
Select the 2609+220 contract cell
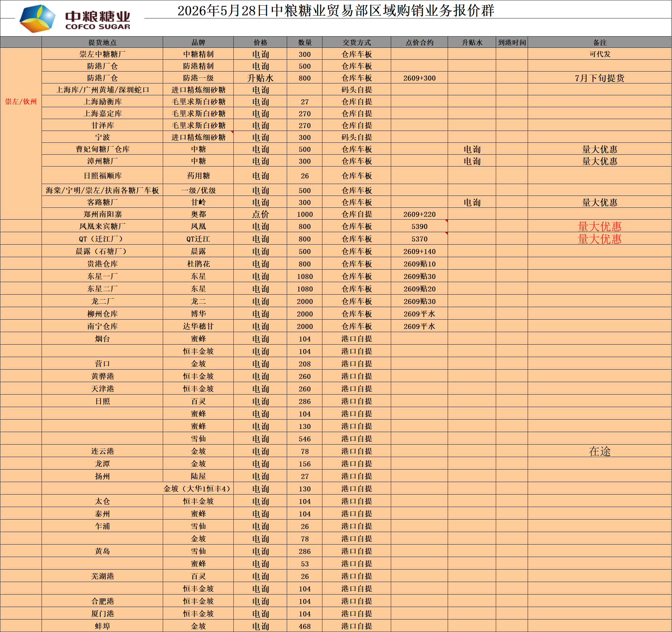[x=420, y=214]
